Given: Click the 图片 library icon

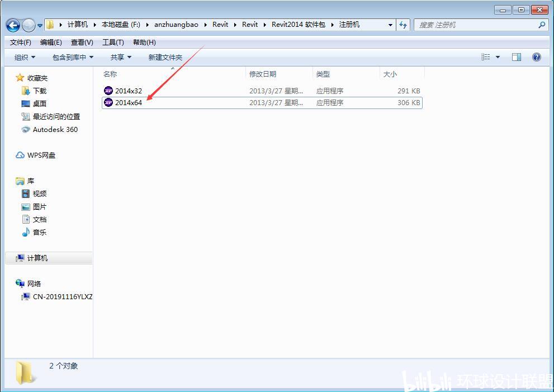Looking at the screenshot, I should [x=26, y=207].
